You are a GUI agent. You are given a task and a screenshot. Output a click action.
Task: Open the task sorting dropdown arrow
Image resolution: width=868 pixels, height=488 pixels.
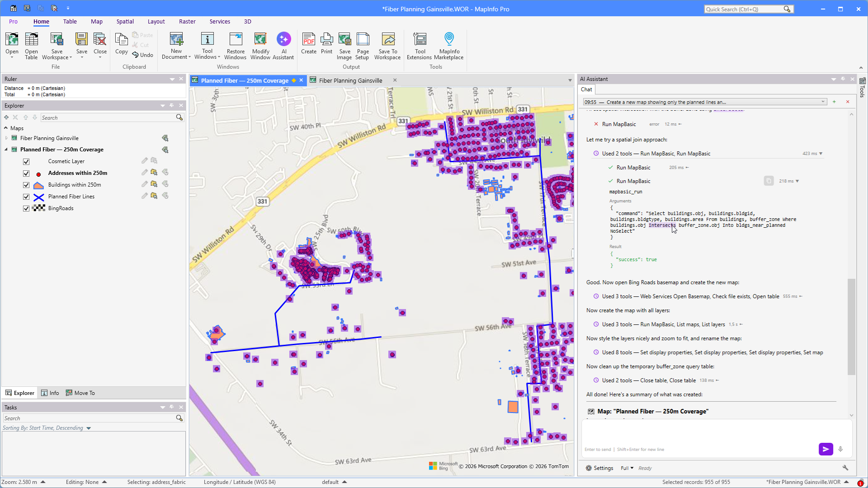click(x=89, y=428)
